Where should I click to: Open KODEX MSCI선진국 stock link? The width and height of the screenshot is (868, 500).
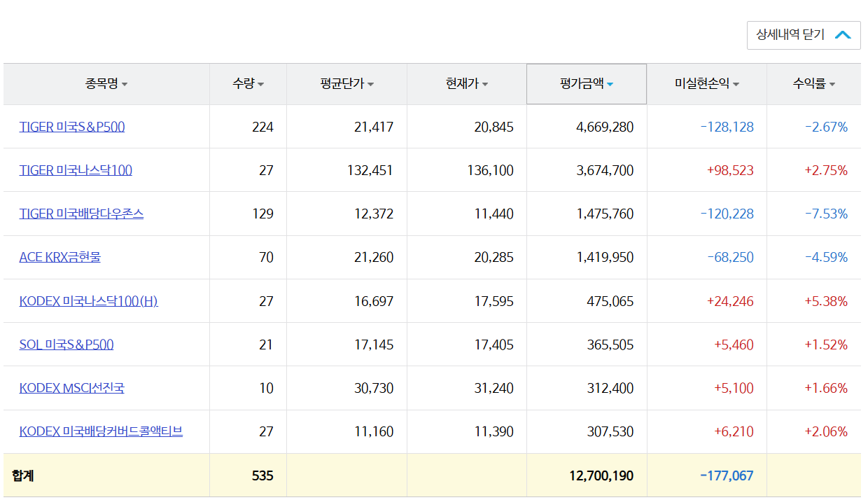coord(71,388)
